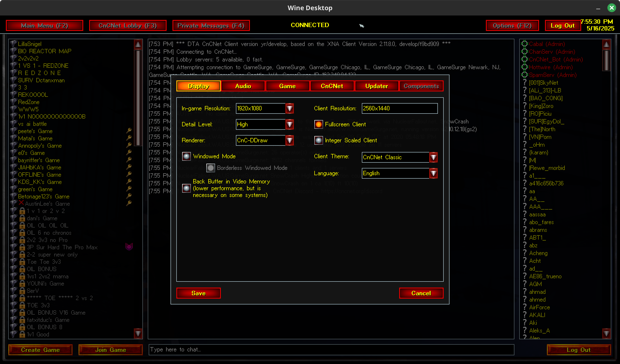Click the padlock icon on dani's Game

pos(22,218)
